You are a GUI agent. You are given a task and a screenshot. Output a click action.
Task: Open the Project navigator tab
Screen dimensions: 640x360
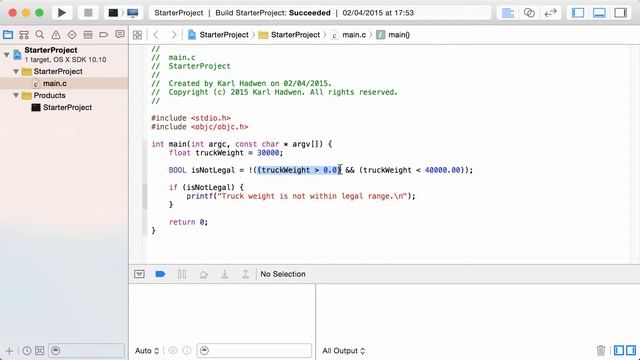coord(8,35)
